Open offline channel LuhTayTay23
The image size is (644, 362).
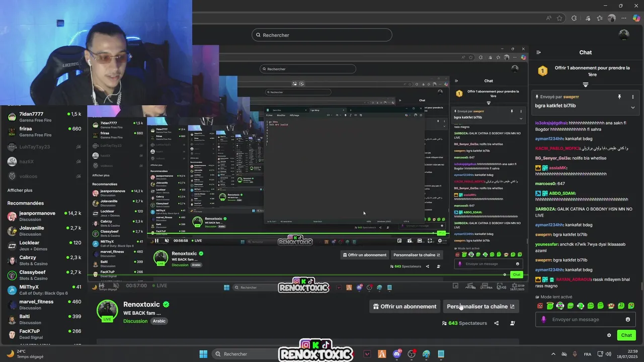44,147
